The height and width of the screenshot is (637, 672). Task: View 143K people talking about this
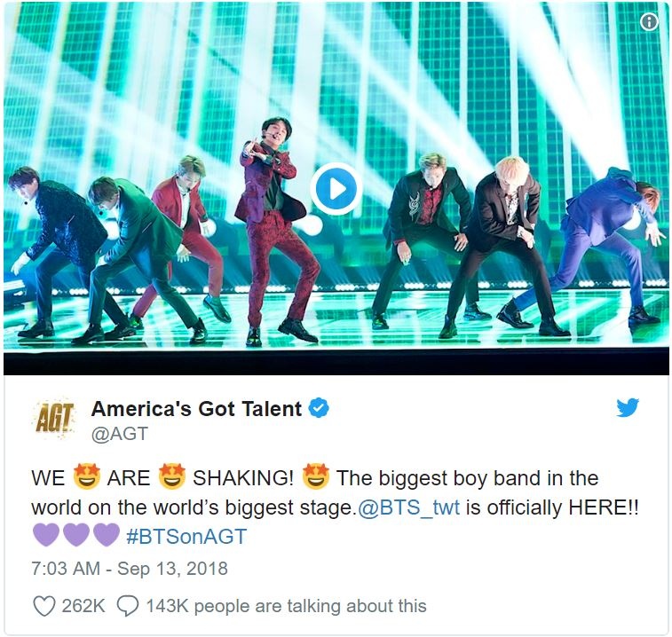point(286,606)
